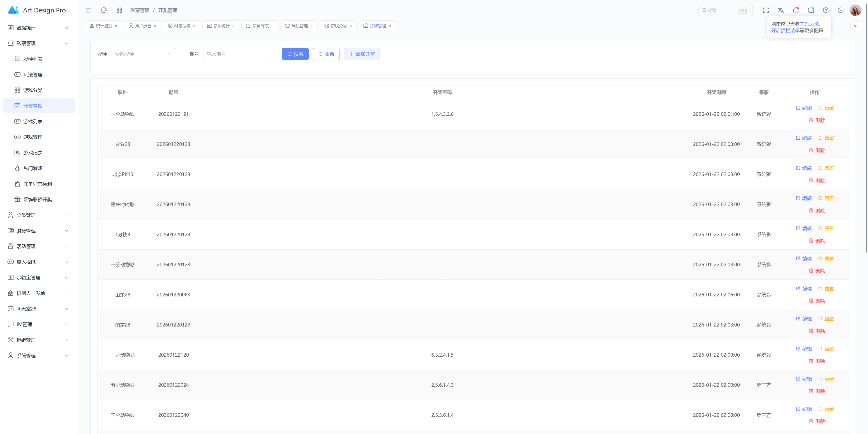Toggle dark mode moon icon
The width and height of the screenshot is (868, 434).
840,10
